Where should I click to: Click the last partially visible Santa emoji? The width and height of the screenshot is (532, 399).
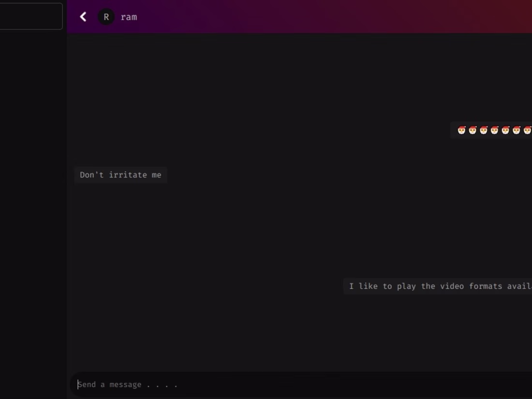click(x=528, y=130)
